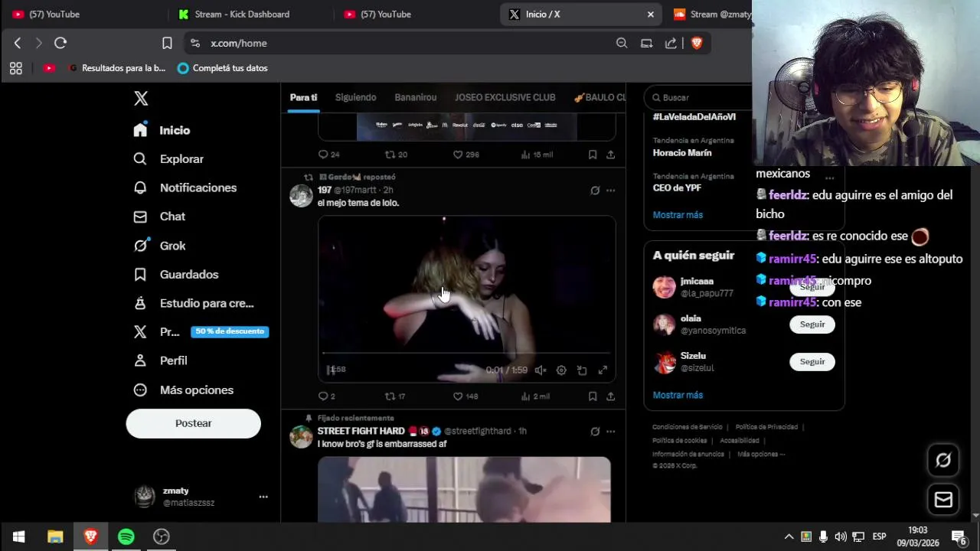Screen dimensions: 980x551
Task: Open floating messages envelope button
Action: click(x=943, y=500)
